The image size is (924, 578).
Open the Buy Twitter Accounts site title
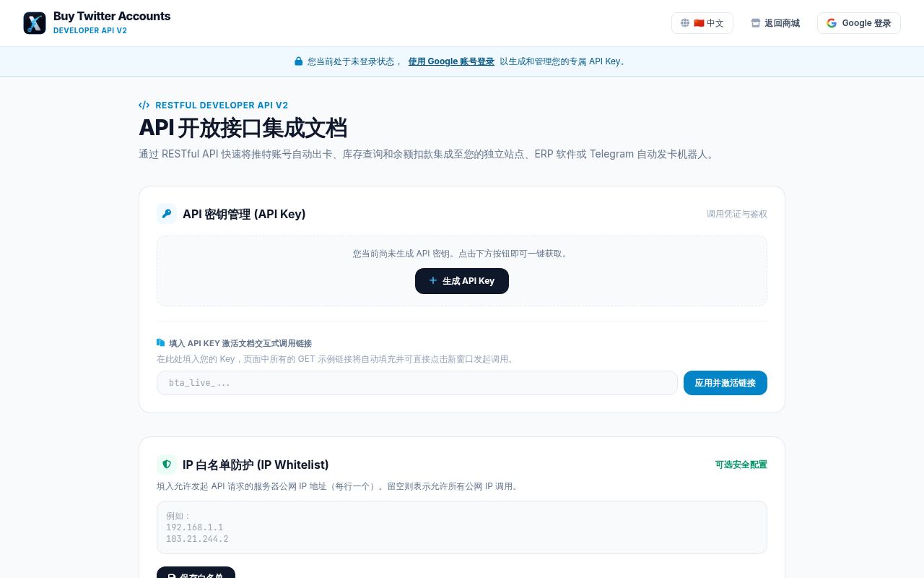tap(112, 16)
